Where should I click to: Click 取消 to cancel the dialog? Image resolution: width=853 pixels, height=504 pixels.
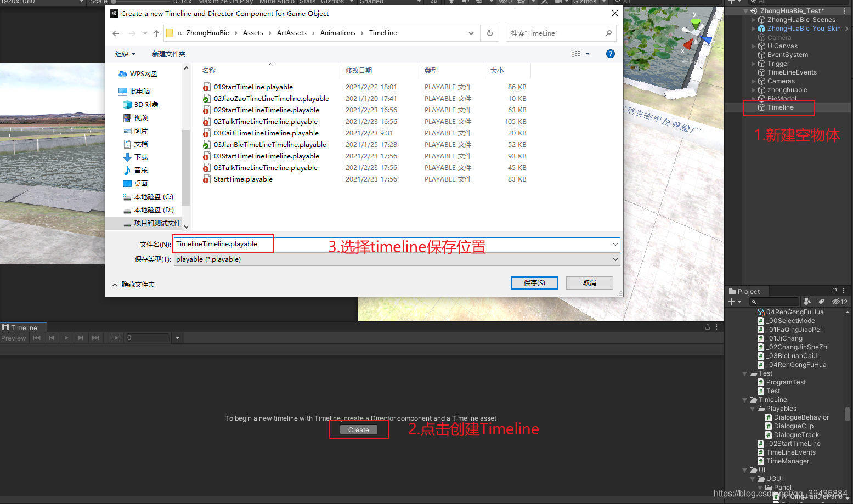tap(590, 283)
